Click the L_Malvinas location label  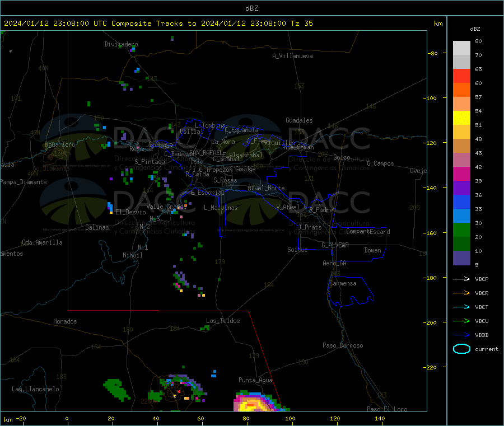[221, 208]
